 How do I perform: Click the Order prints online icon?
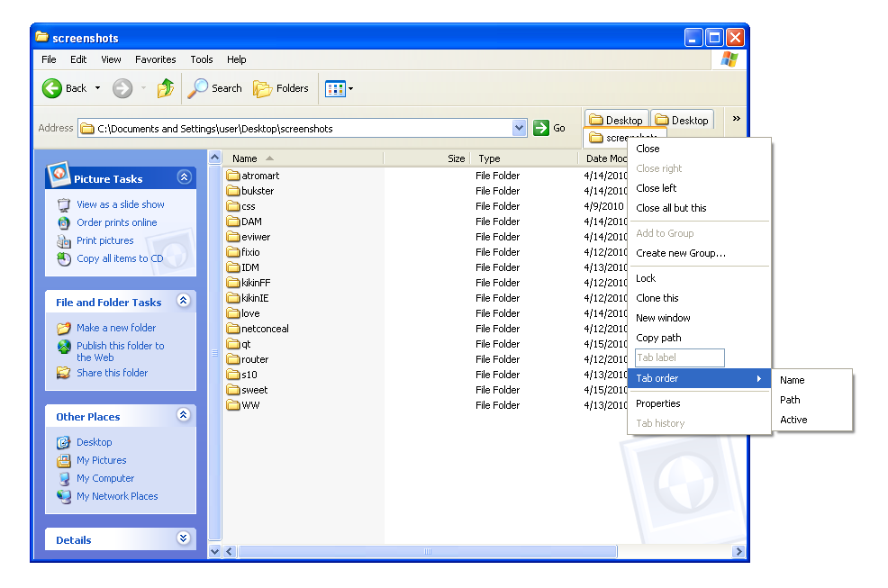(64, 222)
